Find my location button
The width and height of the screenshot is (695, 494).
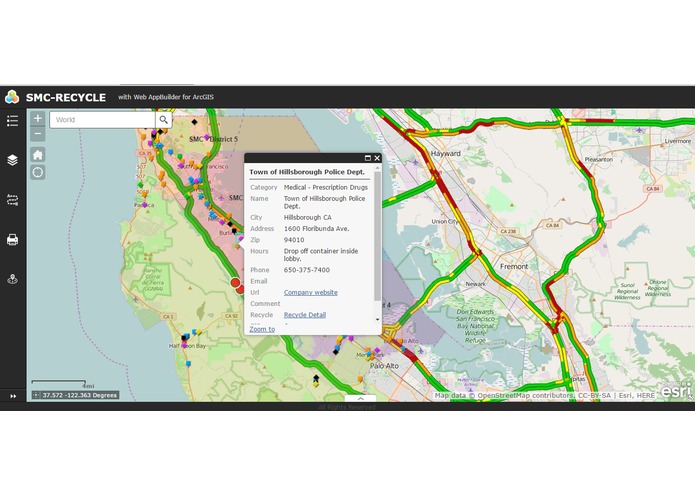[x=38, y=172]
